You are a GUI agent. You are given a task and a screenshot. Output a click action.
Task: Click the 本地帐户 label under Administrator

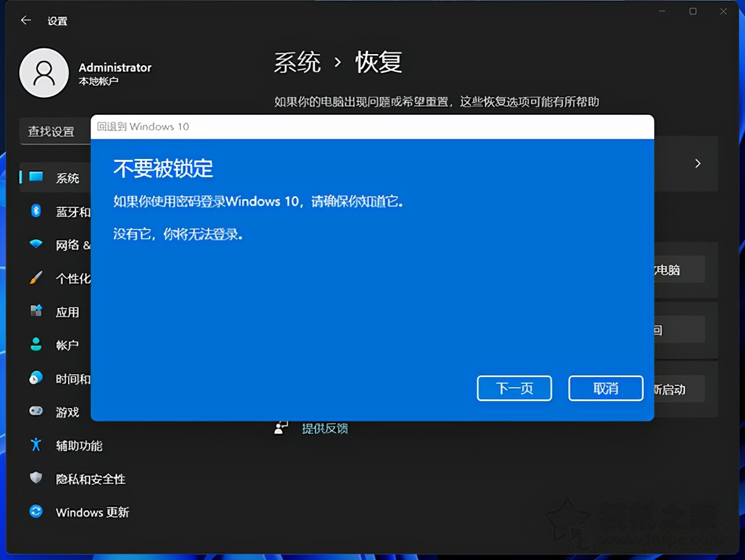[98, 81]
